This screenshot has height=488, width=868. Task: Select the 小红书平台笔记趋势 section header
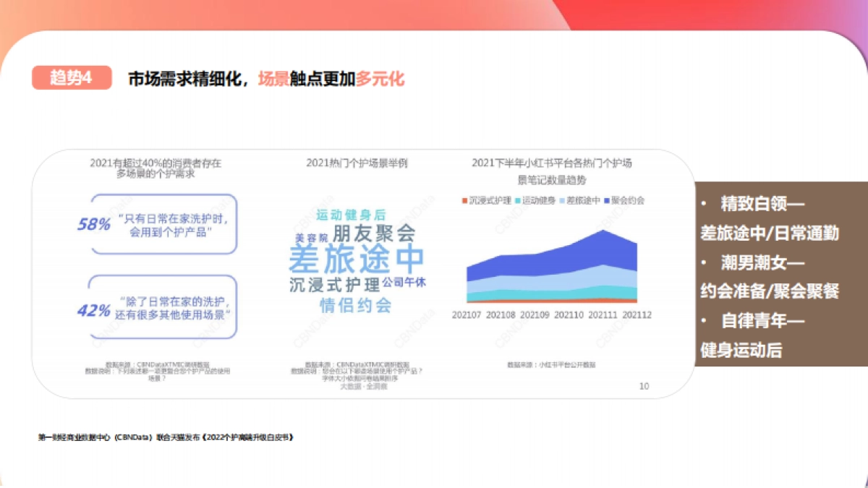pyautogui.click(x=552, y=169)
